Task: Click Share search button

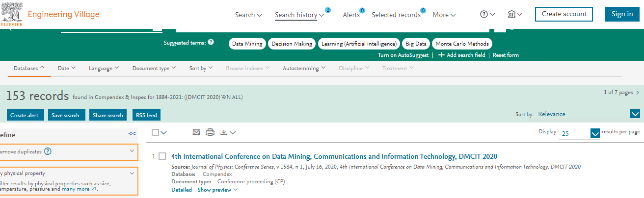Action: (108, 115)
